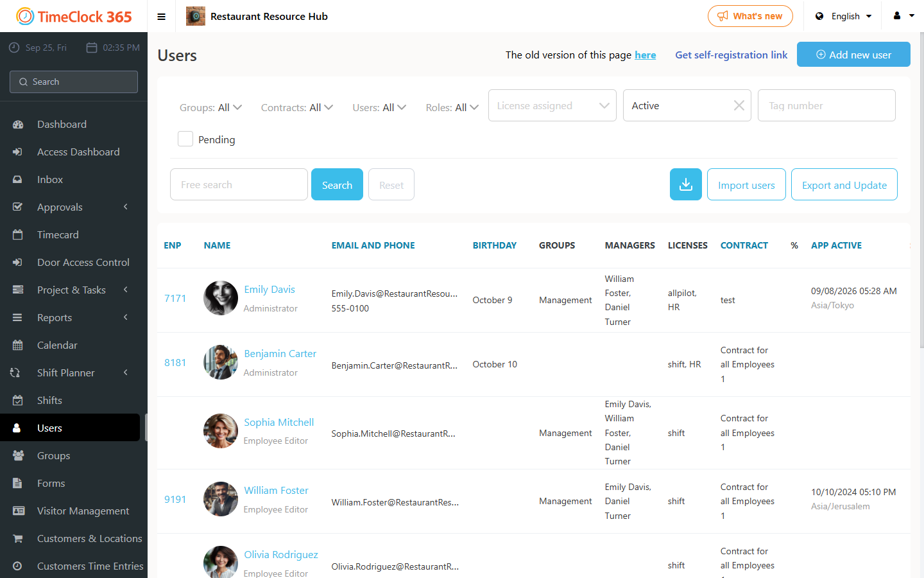
Task: Click the calendar icon beside 02:35 PM
Action: (x=92, y=48)
